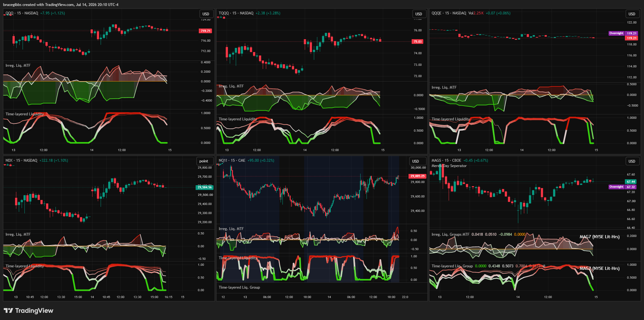
Task: Select the Irreg. Liq. MTF label on TQQQ chart
Action: [x=231, y=86]
